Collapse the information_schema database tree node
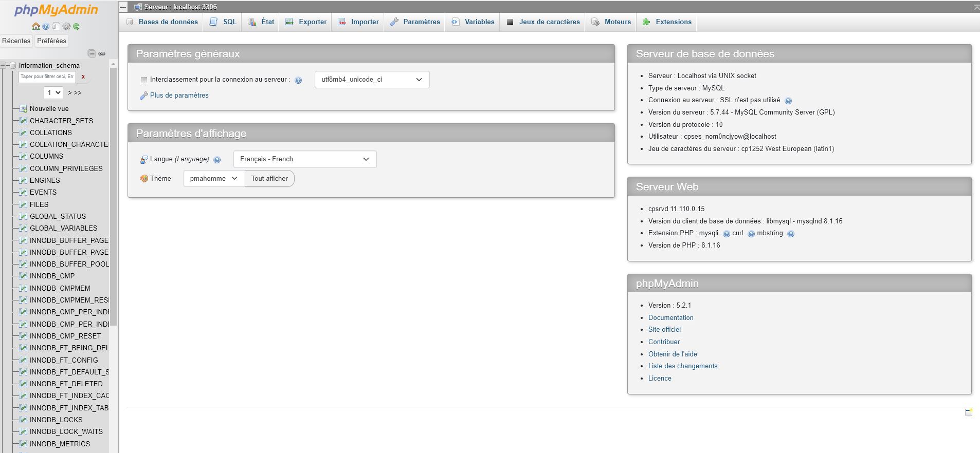The height and width of the screenshot is (453, 980). (3, 65)
